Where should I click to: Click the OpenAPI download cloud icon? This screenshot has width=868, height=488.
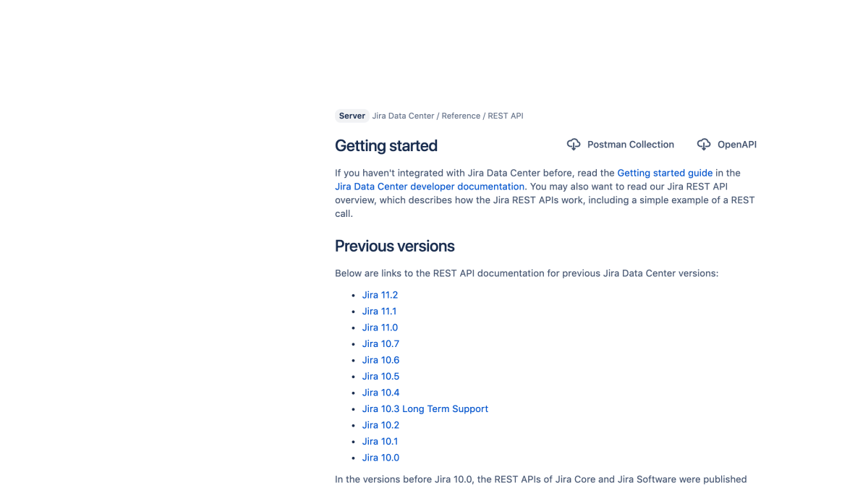(x=704, y=145)
